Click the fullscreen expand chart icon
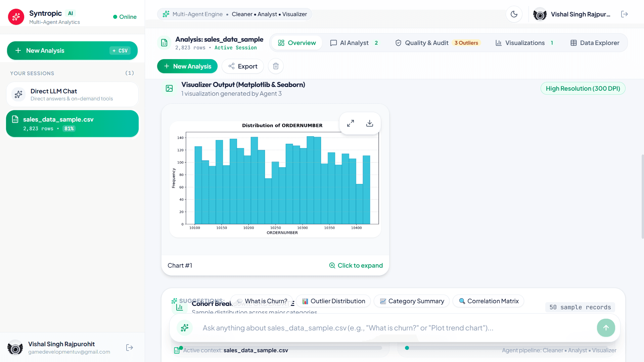Image resolution: width=644 pixels, height=362 pixels. (x=351, y=123)
